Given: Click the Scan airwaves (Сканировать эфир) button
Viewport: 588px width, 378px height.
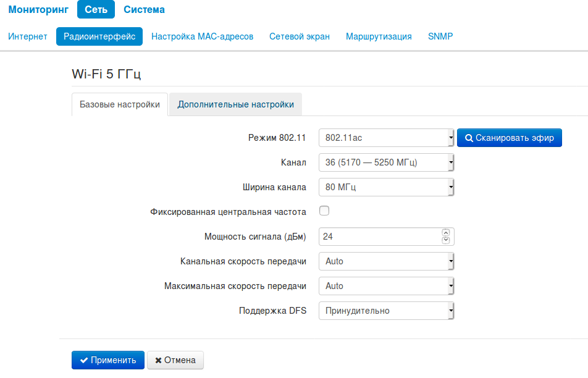Looking at the screenshot, I should tap(509, 138).
